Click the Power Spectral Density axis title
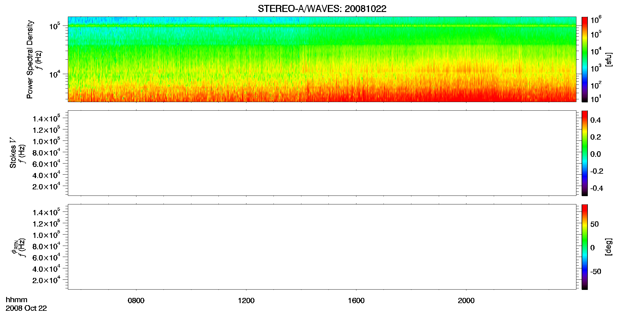The image size is (644, 332). coord(30,59)
